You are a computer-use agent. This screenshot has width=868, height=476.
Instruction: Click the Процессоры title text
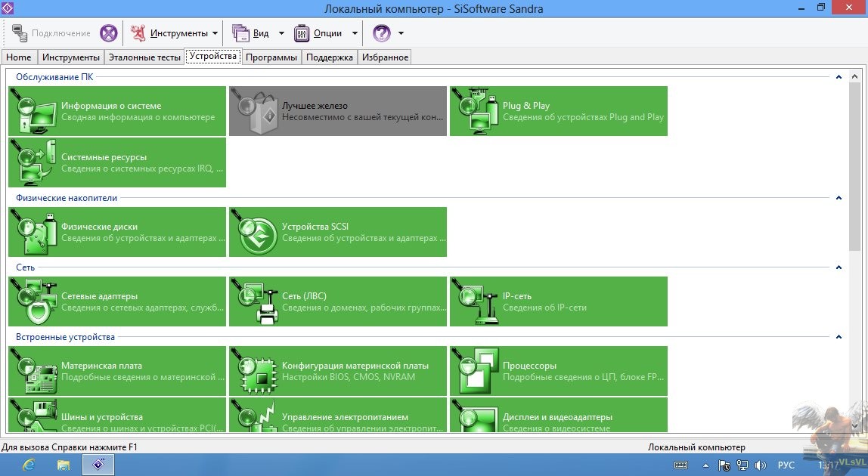click(x=530, y=366)
